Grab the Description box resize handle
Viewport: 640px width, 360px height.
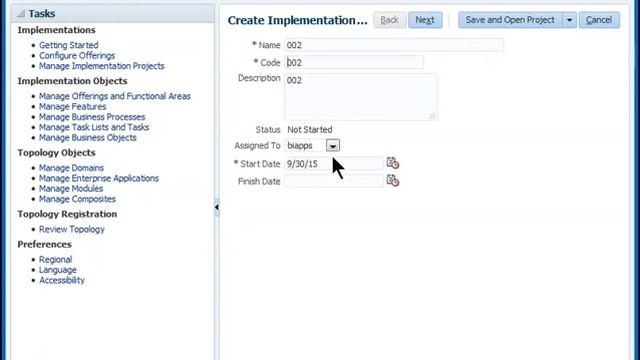click(x=432, y=116)
